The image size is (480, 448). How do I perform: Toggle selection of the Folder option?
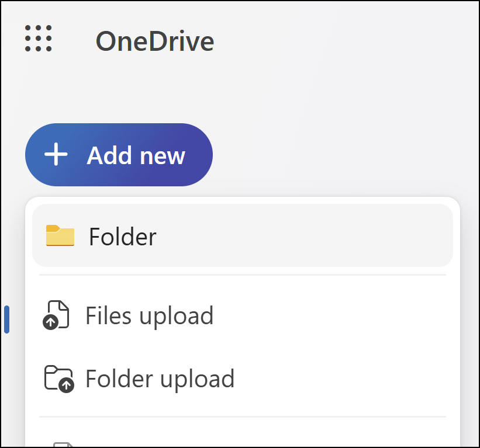pyautogui.click(x=122, y=236)
